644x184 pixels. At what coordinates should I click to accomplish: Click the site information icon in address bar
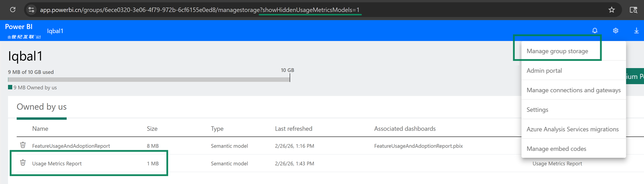click(31, 10)
